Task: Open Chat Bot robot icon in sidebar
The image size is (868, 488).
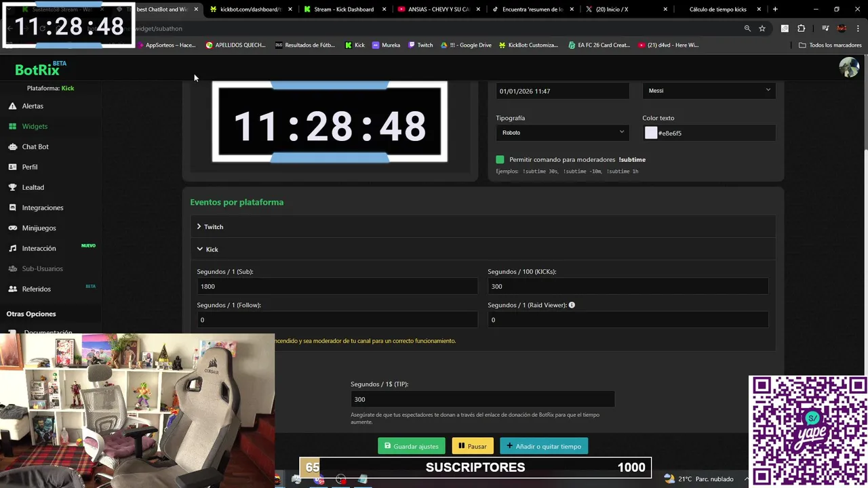Action: point(13,146)
